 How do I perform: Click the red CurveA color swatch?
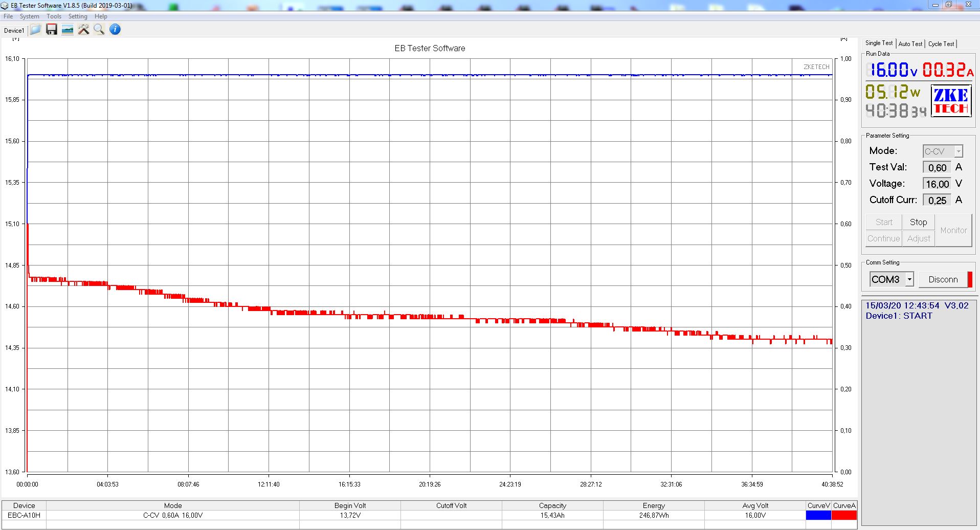[x=844, y=515]
